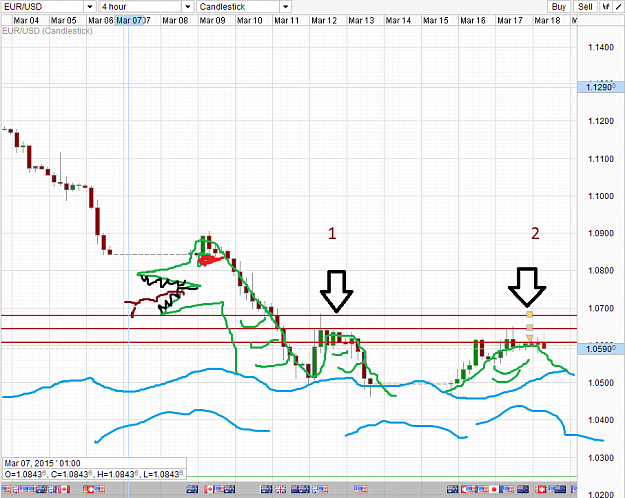Click the 4 hour timeframe field
Screen dimensions: 625x498
point(141,7)
